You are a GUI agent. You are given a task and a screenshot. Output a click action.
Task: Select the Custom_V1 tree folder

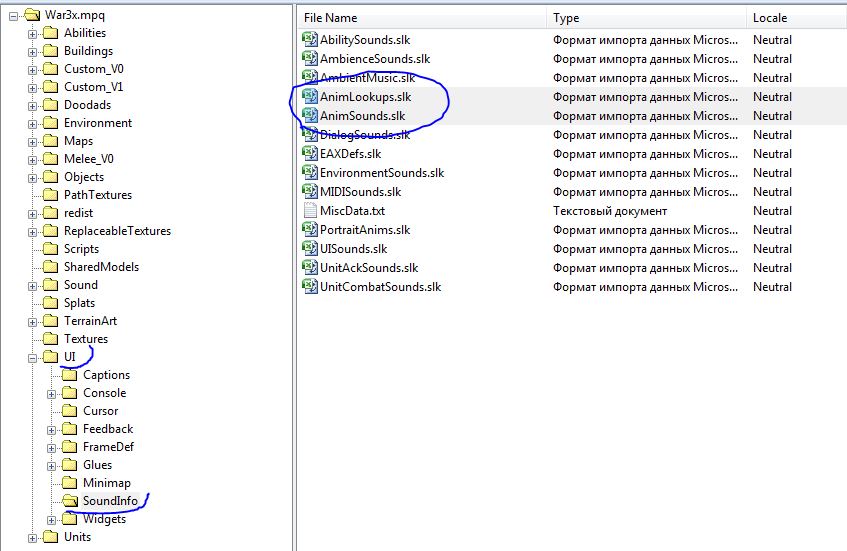(93, 86)
